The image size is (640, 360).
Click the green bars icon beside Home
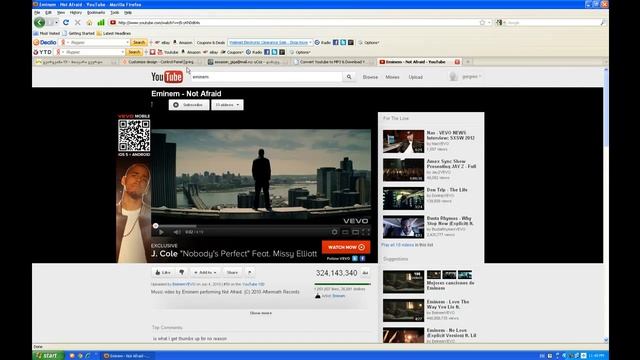[x=101, y=22]
